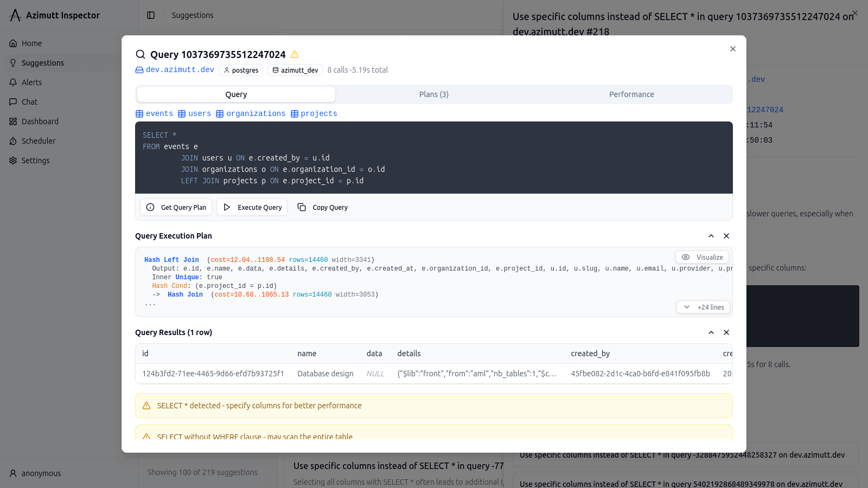Copy the query using Copy Query
The height and width of the screenshot is (488, 868).
(x=323, y=207)
